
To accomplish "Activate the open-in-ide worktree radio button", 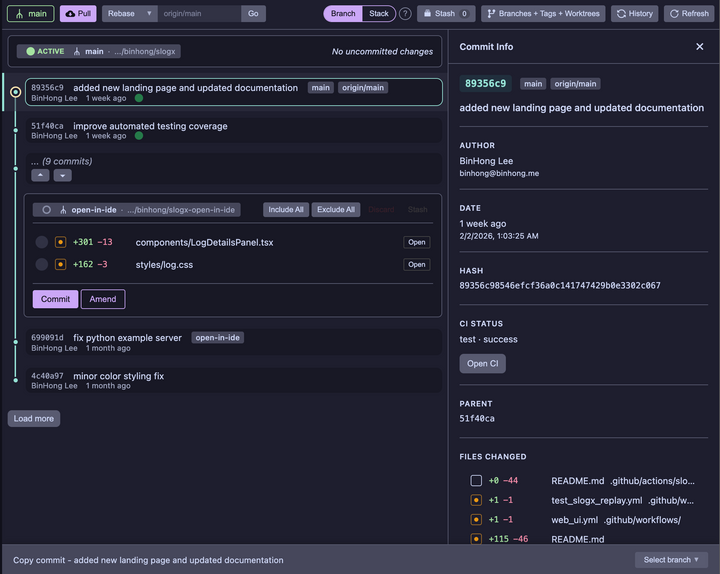I will (x=46, y=210).
